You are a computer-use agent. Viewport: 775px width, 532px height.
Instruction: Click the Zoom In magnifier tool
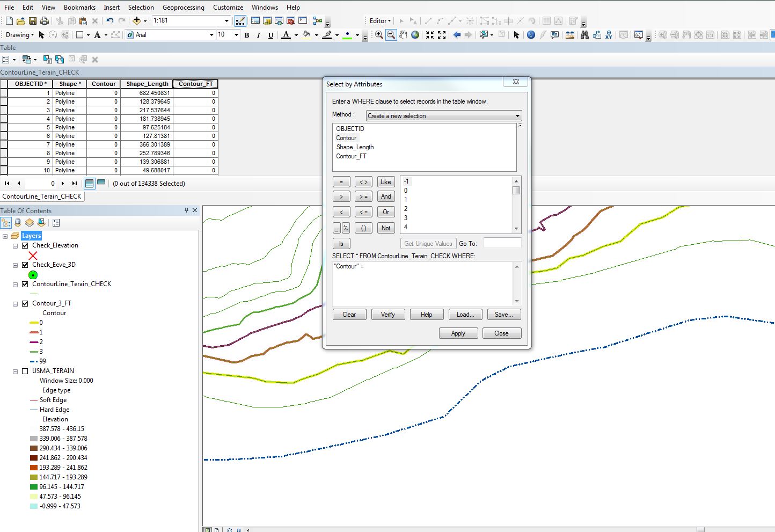click(x=379, y=35)
